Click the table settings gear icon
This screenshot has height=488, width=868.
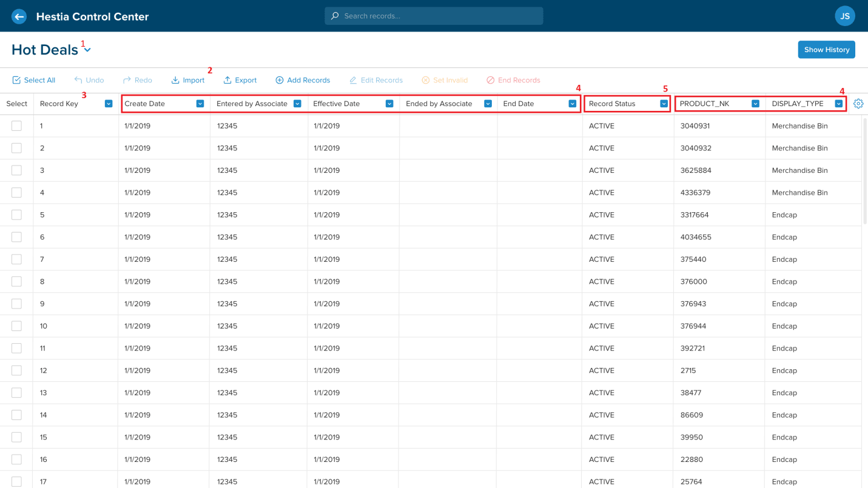coord(858,104)
